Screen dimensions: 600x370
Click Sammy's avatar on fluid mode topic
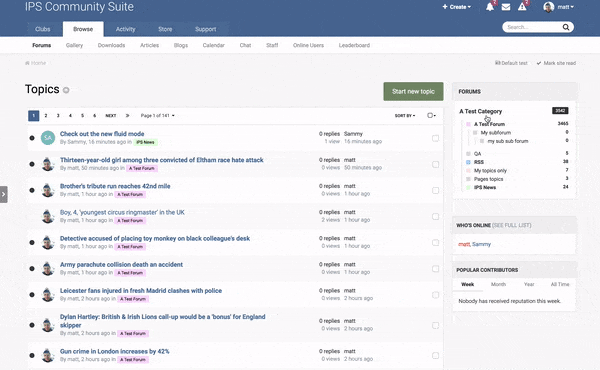(x=48, y=138)
